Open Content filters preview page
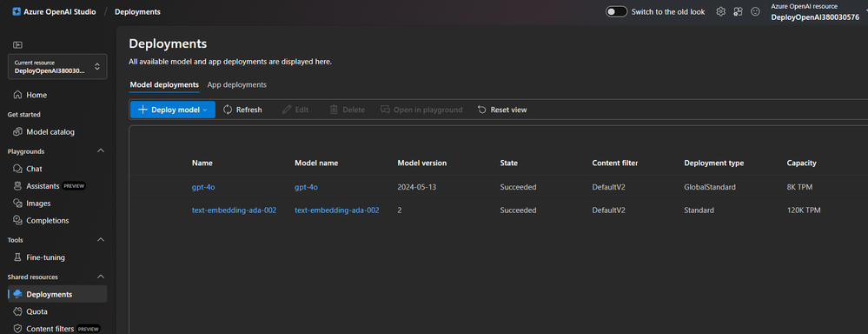The height and width of the screenshot is (334, 868). 57,329
